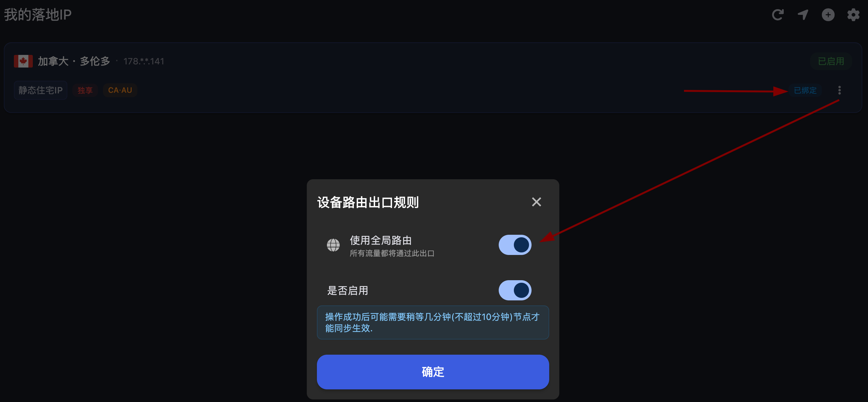Viewport: 868px width, 402px height.
Task: Click the sync delay notice box
Action: pyautogui.click(x=433, y=322)
